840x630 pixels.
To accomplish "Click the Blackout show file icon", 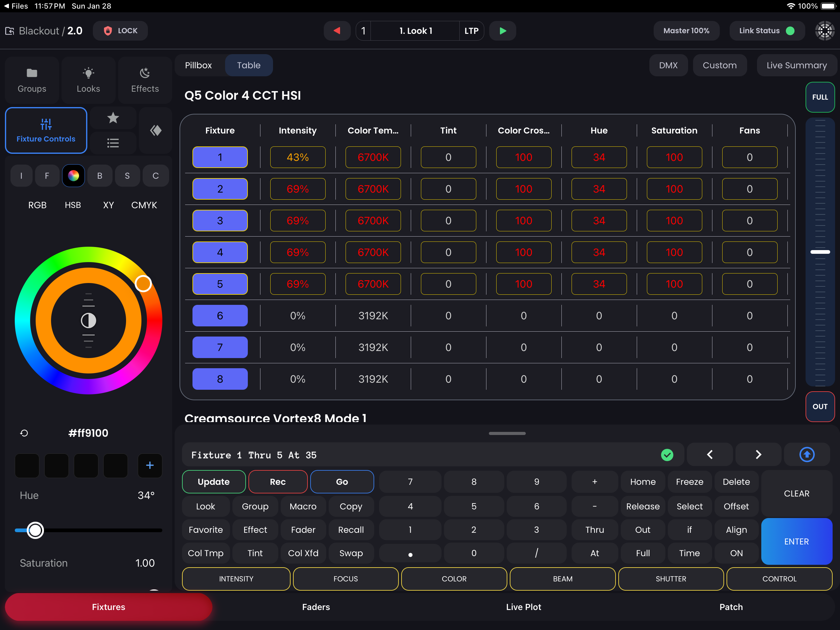I will (10, 31).
